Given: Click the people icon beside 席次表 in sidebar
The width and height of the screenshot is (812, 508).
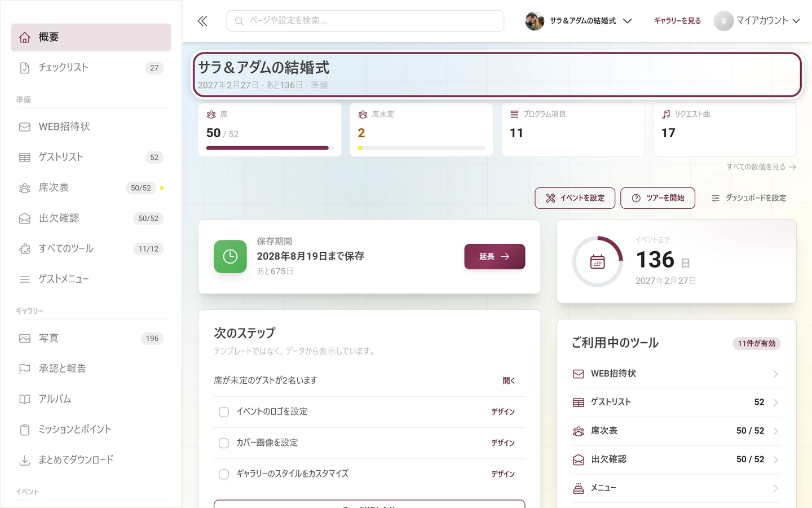Looking at the screenshot, I should (x=25, y=188).
